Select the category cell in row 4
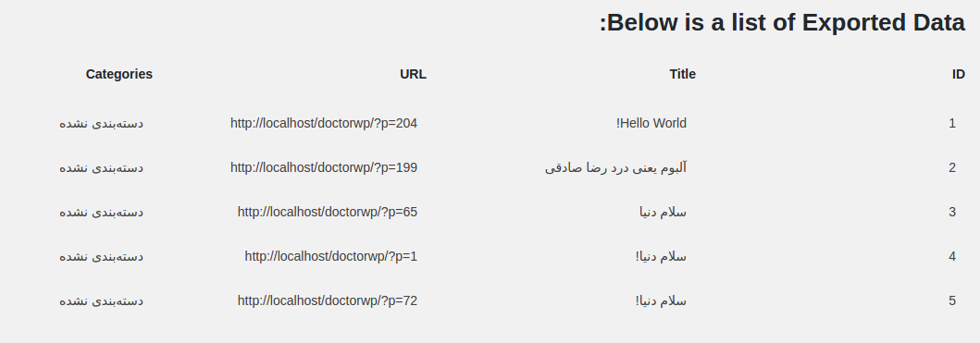This screenshot has width=980, height=343. coord(101,256)
